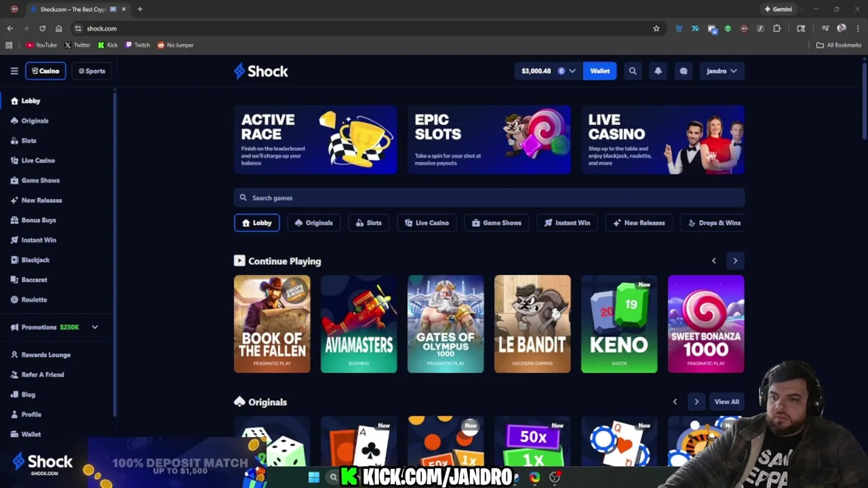This screenshot has height=488, width=868.
Task: Open the Active Race banner
Action: point(315,139)
